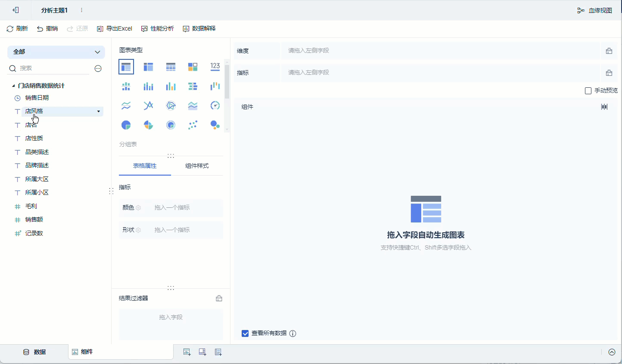Viewport: 622px width, 364px height.
Task: Uncheck the 查看所有数据 checkbox
Action: (245, 333)
